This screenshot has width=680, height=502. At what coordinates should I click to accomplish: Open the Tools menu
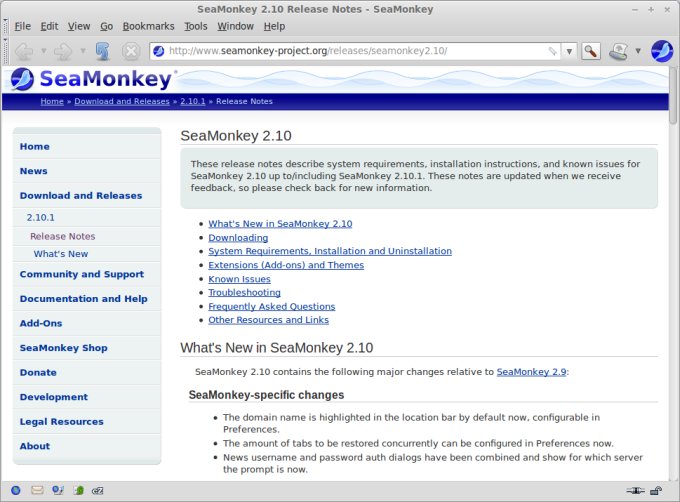pos(196,26)
